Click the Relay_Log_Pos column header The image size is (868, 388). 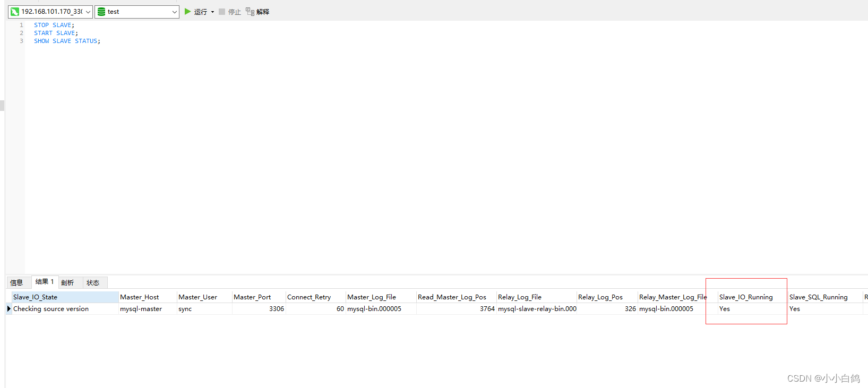[607, 297]
